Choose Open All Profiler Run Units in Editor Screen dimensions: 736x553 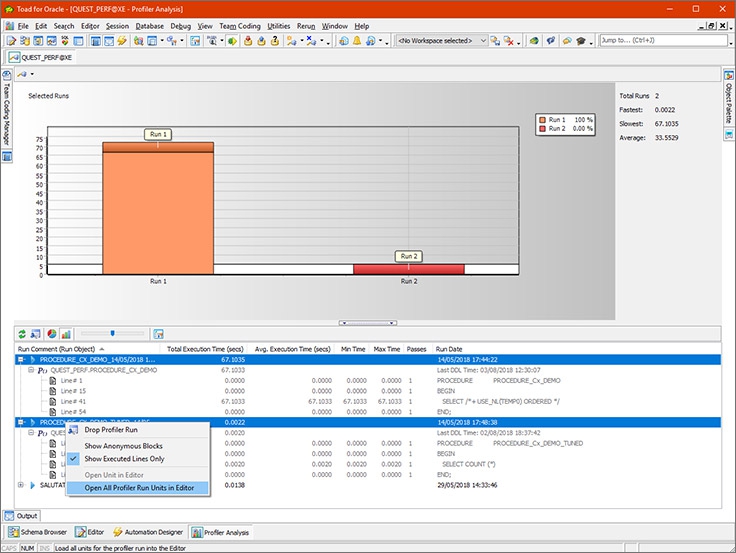138,488
